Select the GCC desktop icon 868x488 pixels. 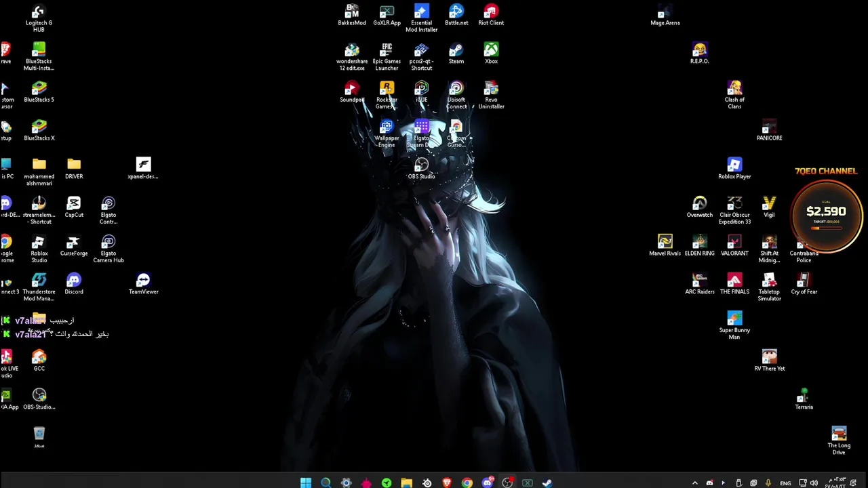pos(39,361)
